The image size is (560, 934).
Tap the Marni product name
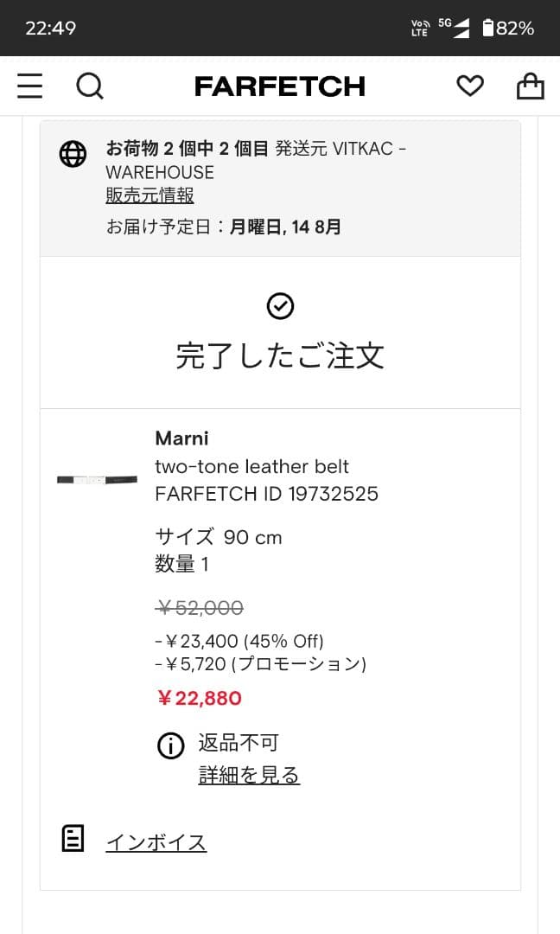[x=181, y=438]
